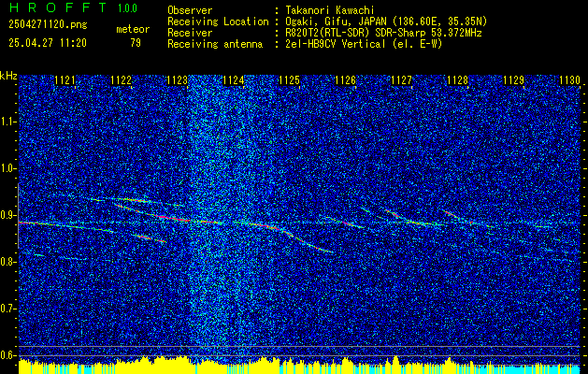Click the "meteor" label

tap(133, 29)
